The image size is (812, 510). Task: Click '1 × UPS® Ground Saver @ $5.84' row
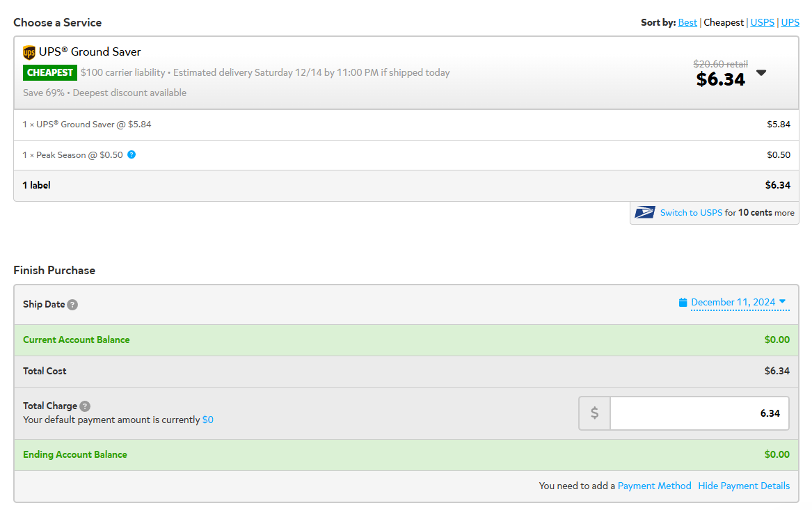click(x=406, y=125)
